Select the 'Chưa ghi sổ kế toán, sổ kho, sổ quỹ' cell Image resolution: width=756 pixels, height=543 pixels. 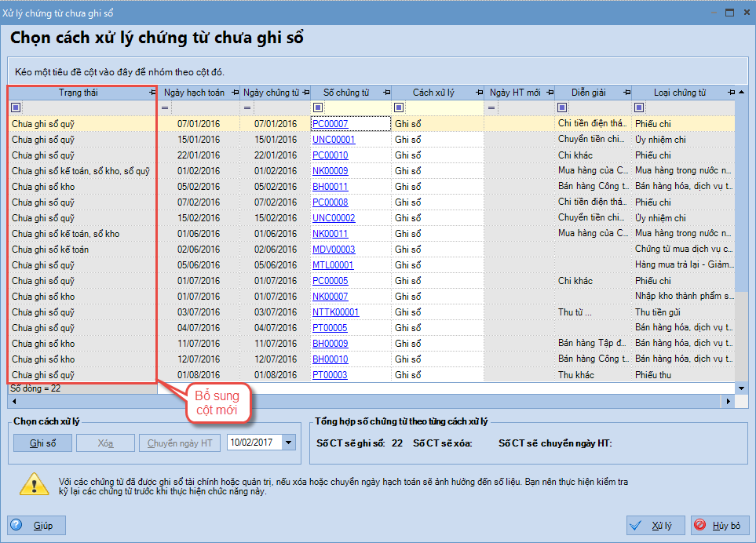coord(82,171)
